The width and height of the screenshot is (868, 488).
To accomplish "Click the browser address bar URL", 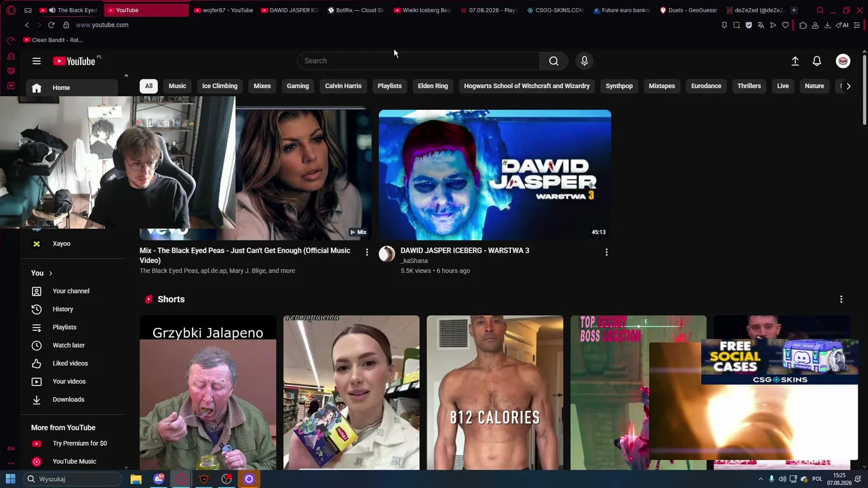I will tap(102, 25).
